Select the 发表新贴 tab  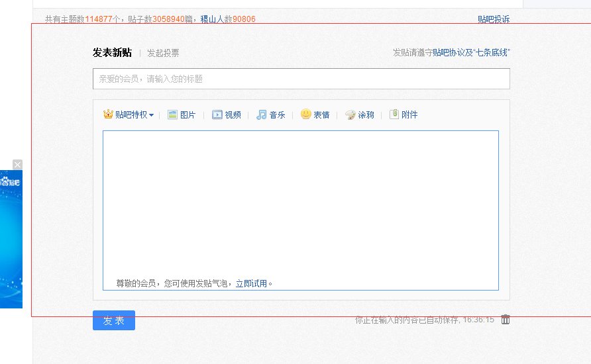(113, 53)
